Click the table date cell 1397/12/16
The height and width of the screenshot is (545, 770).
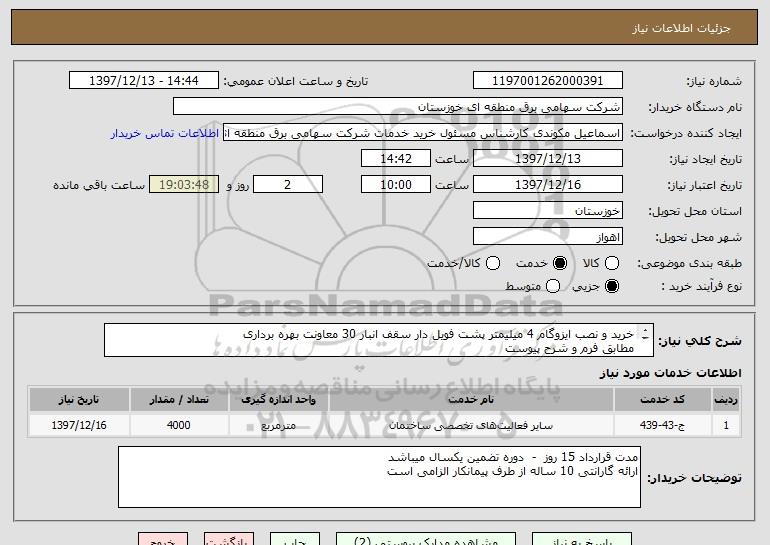[79, 425]
